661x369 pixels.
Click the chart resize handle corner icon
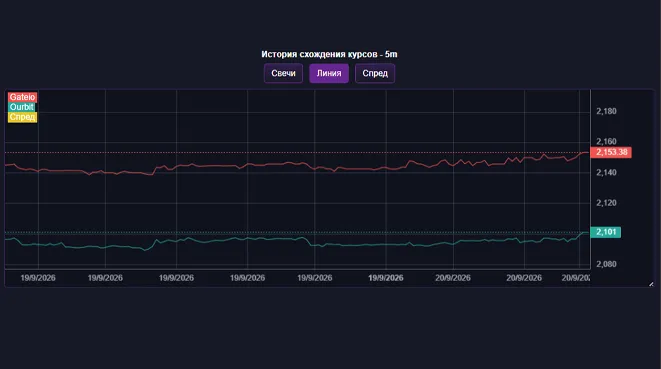651,284
